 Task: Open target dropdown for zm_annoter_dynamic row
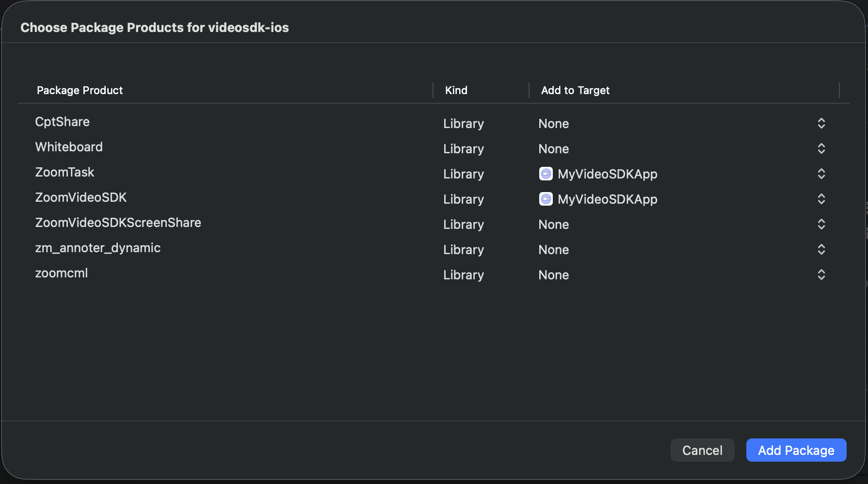(821, 249)
